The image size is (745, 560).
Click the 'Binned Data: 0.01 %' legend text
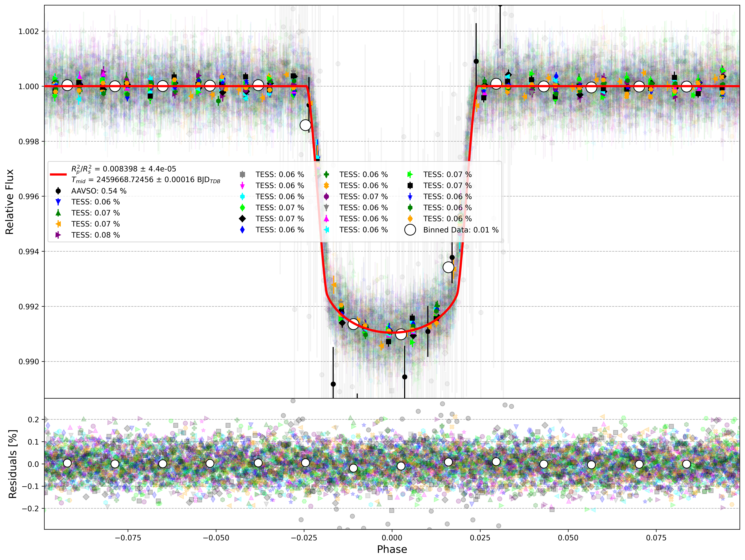click(x=461, y=230)
